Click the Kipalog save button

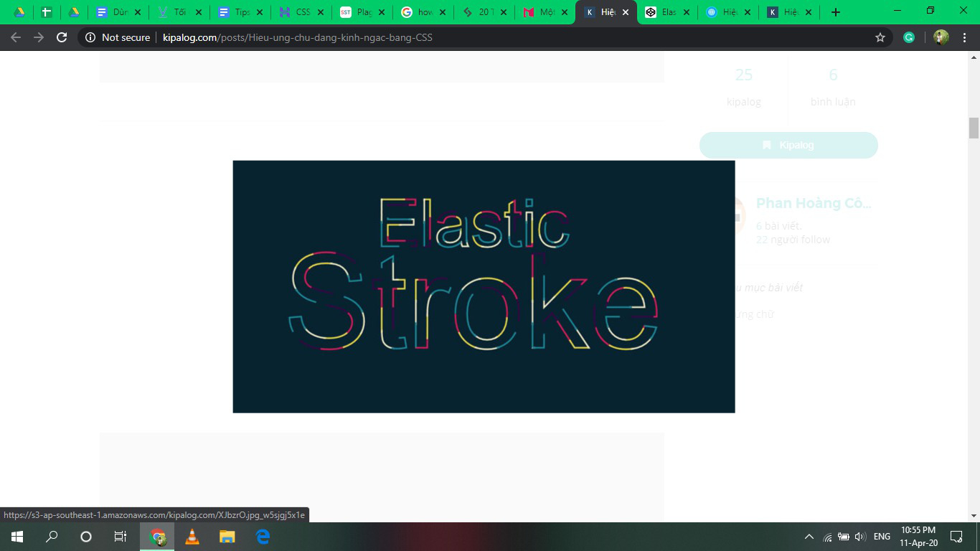[x=788, y=145]
